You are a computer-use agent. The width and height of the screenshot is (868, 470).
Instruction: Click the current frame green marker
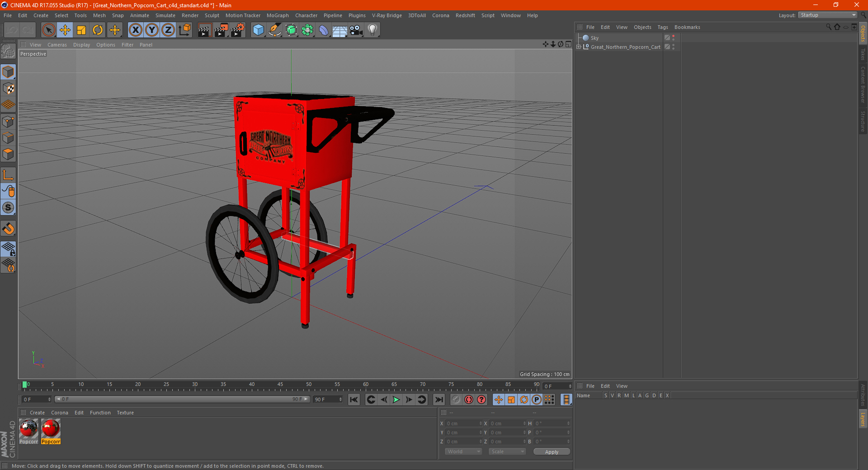[x=24, y=385]
